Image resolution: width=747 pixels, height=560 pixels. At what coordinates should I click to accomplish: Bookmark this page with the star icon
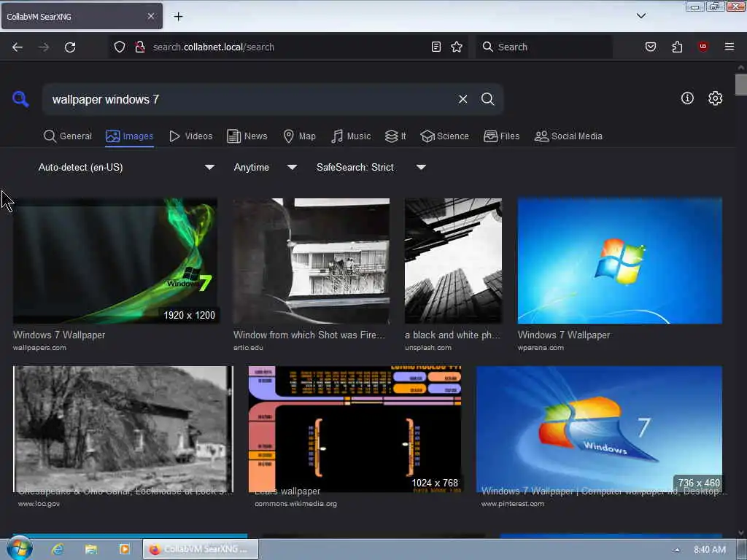pos(457,47)
